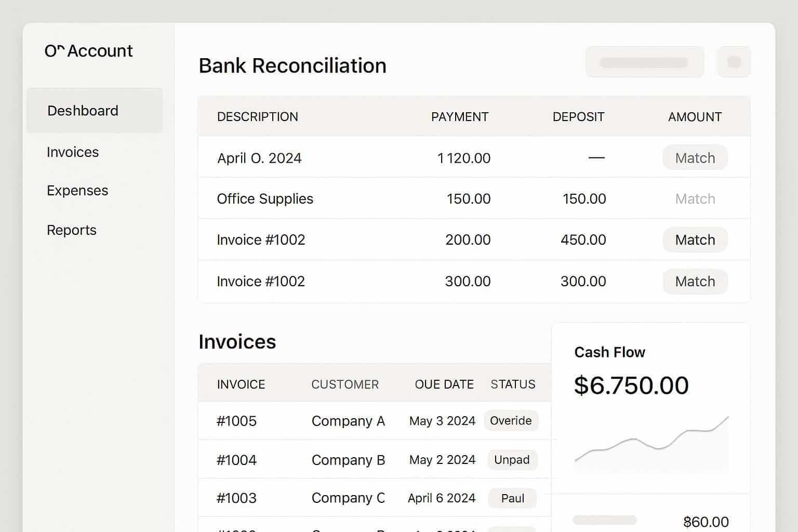
Task: Click the wide placeholder button in the header
Action: point(644,62)
